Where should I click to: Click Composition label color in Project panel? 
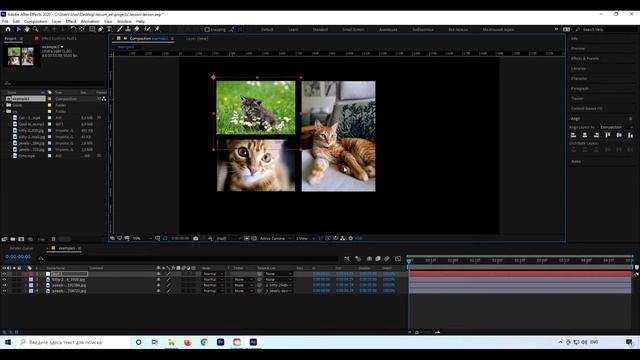(50, 99)
